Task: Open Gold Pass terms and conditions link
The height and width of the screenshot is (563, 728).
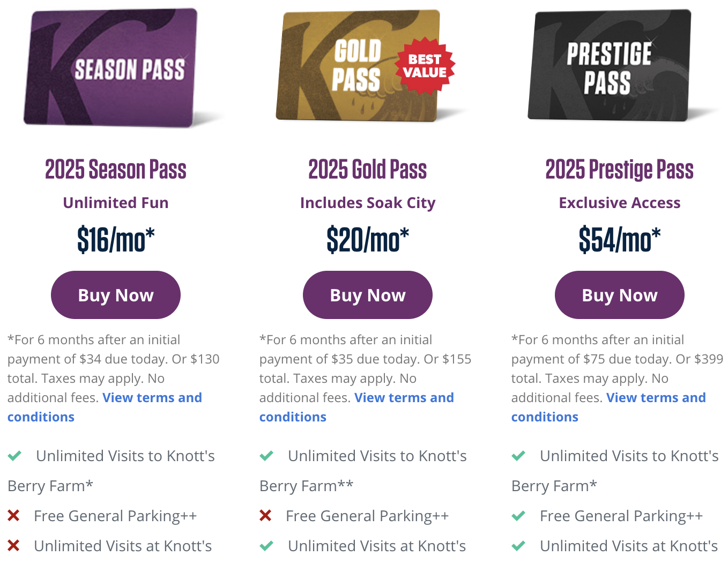Action: tap(404, 398)
